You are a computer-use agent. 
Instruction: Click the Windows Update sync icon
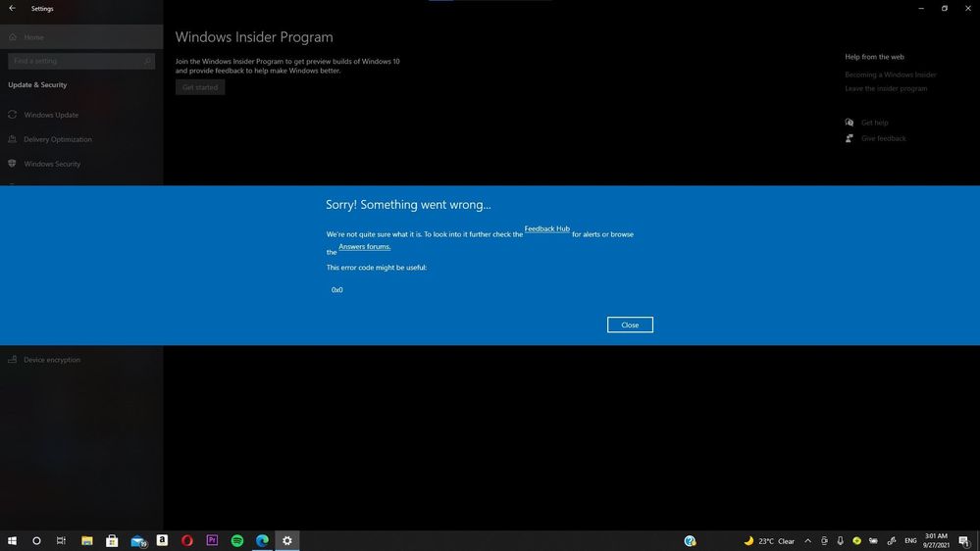coord(12,115)
